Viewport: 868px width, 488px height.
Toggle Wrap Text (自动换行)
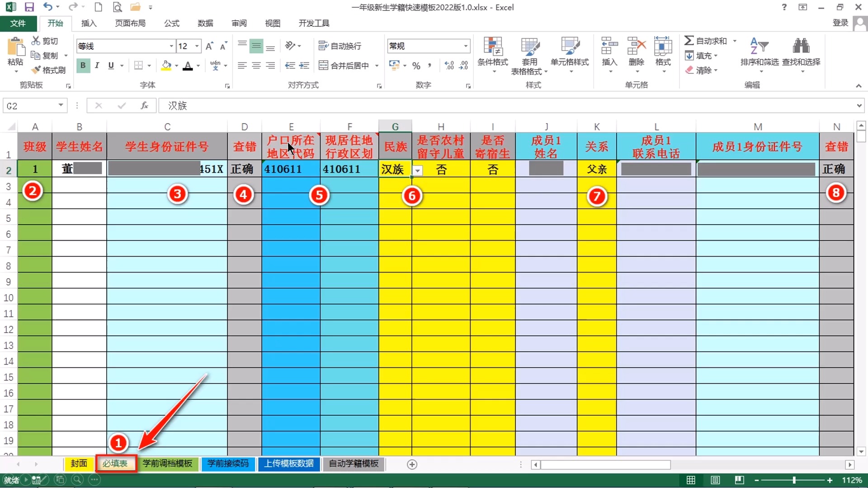point(340,46)
